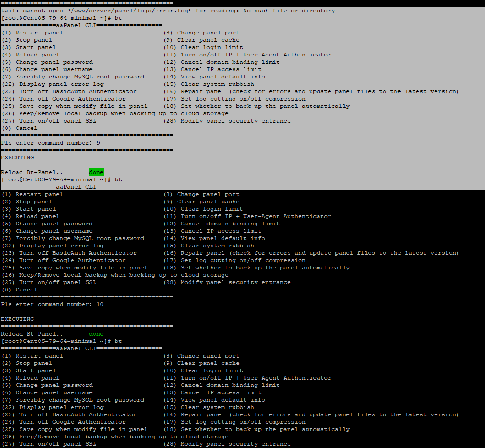Click '(27) Turn on/off panel SSL' in gray menu
The height and width of the screenshot is (448, 485).
point(49,121)
